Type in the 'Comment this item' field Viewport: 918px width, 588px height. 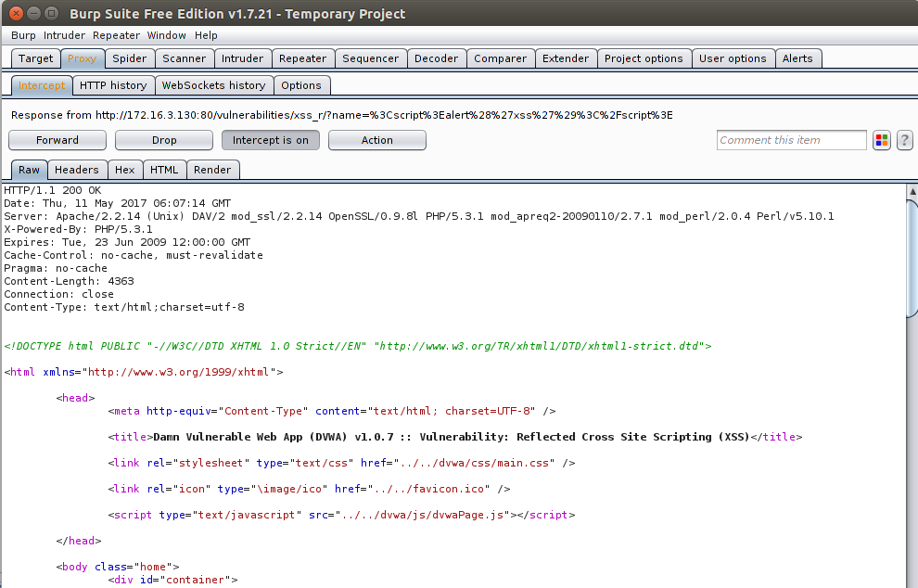tap(791, 140)
